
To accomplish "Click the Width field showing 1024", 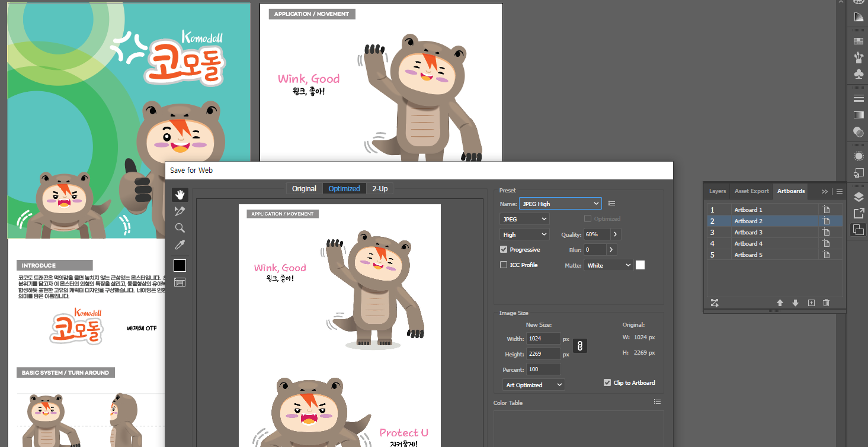I will point(543,339).
